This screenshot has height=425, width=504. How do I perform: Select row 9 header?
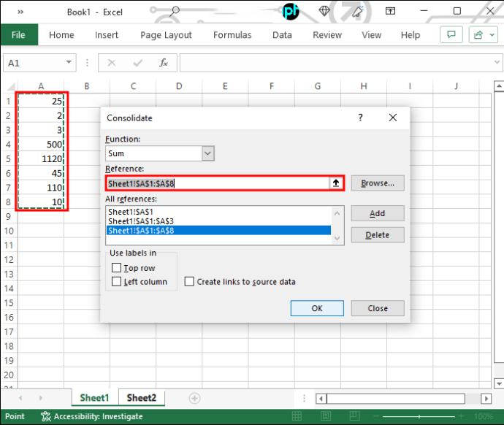point(9,216)
